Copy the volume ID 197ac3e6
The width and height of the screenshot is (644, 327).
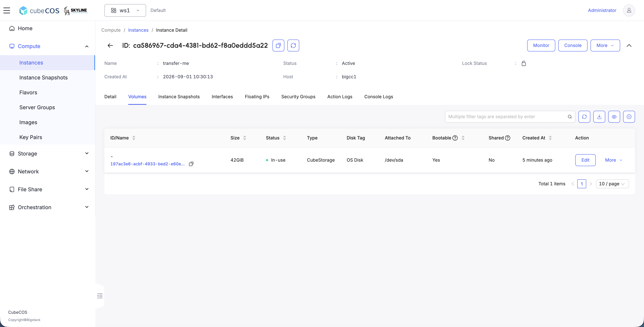tap(191, 164)
